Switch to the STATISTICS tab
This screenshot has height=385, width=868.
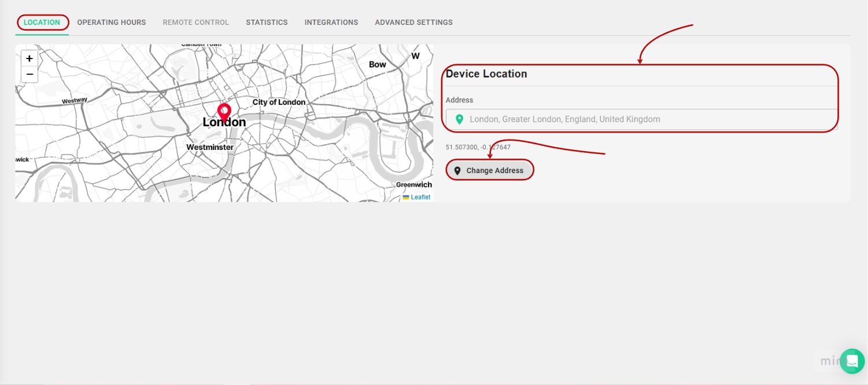point(267,22)
